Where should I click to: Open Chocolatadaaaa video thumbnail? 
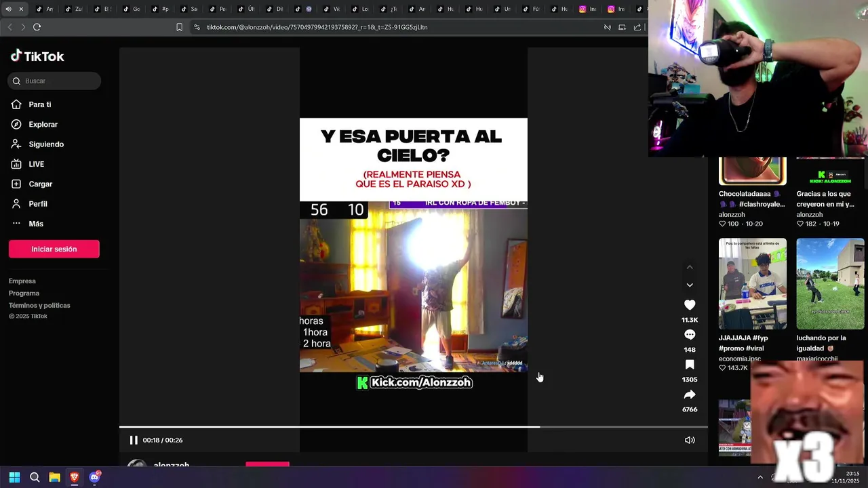[753, 171]
